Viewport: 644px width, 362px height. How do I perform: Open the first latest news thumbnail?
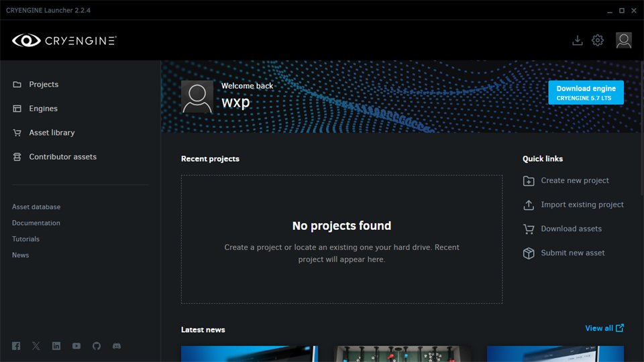[250, 354]
